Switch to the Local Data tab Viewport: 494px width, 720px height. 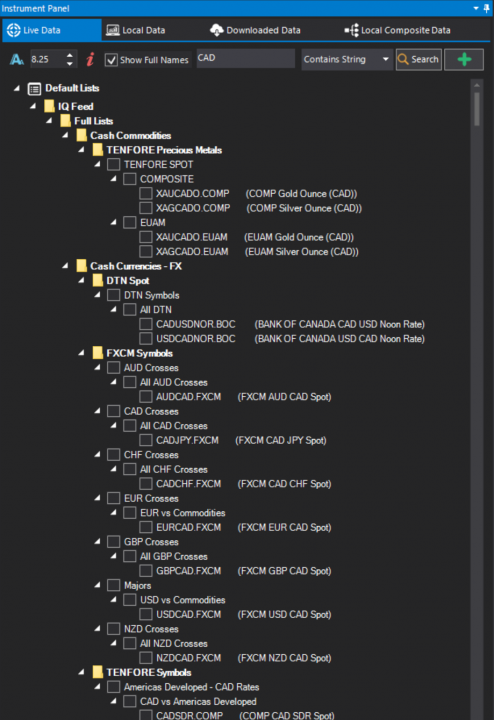[136, 30]
